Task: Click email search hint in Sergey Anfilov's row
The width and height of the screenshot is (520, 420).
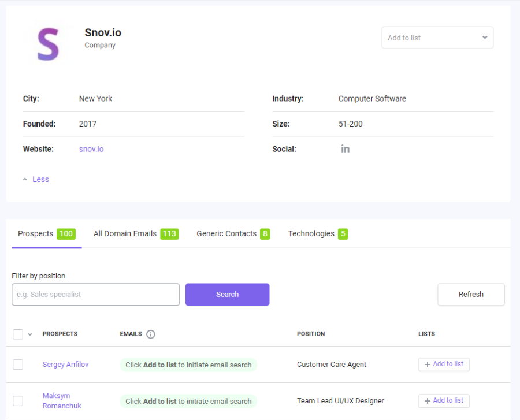Action: click(188, 365)
